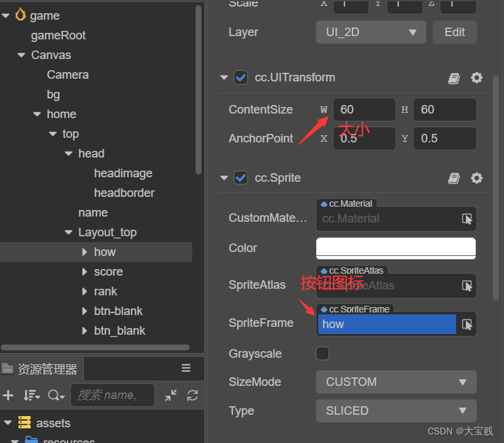Open the Layer UI_2D dropdown
The width and height of the screenshot is (504, 443).
click(x=371, y=32)
